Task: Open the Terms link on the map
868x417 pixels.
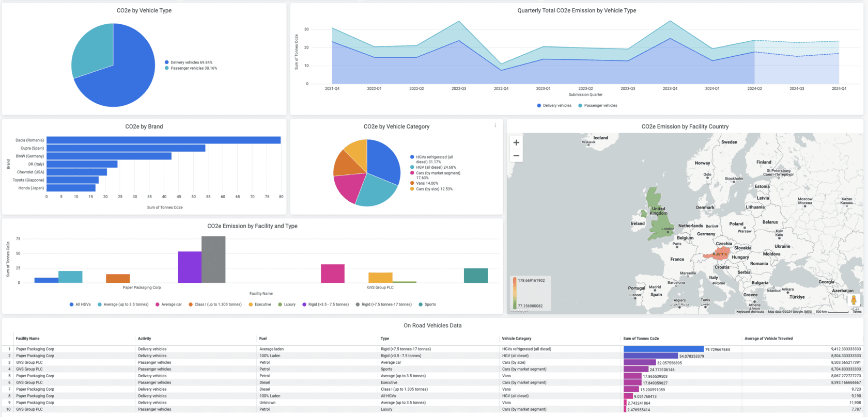Action: click(x=857, y=312)
